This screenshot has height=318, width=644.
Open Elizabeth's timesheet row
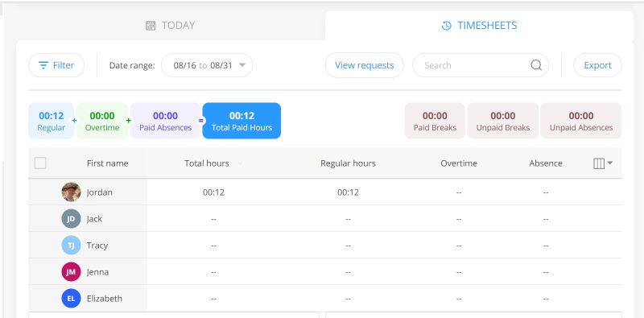[325, 299]
